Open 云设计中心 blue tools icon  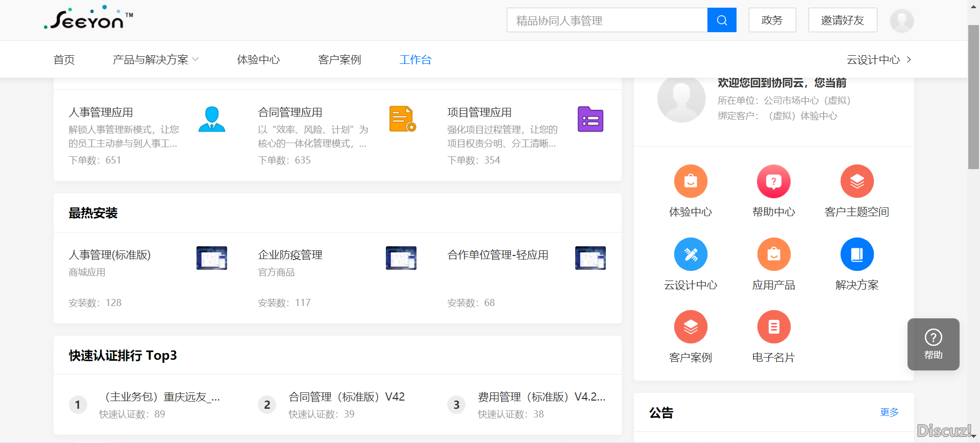(691, 254)
